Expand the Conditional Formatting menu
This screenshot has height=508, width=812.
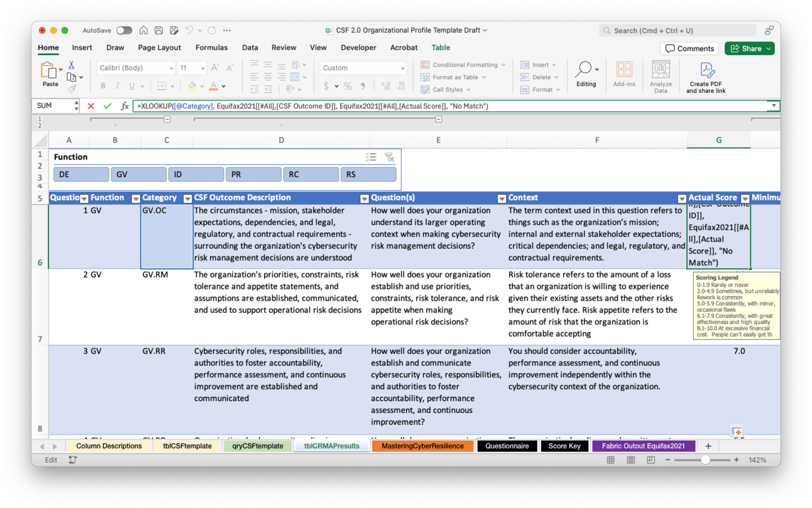[x=463, y=65]
